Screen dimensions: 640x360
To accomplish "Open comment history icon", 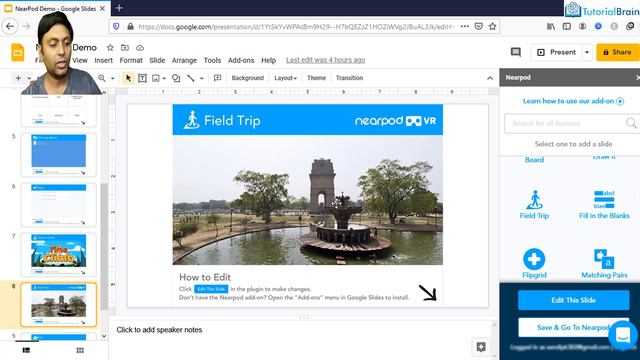I will 516,52.
